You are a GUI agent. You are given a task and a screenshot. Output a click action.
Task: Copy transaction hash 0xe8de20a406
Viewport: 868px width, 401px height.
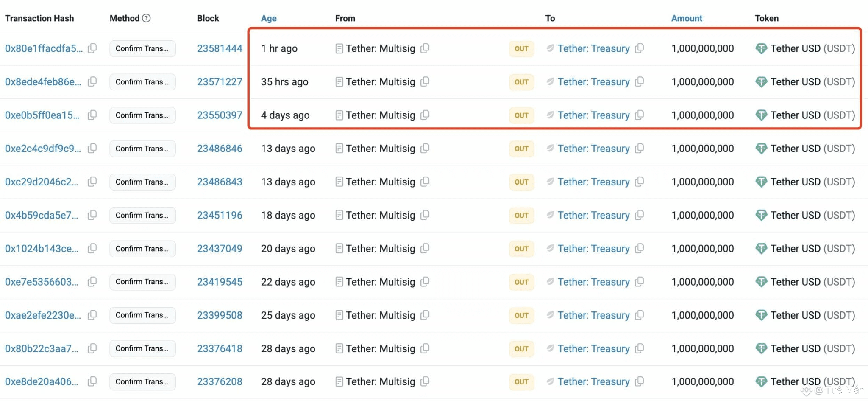click(92, 381)
